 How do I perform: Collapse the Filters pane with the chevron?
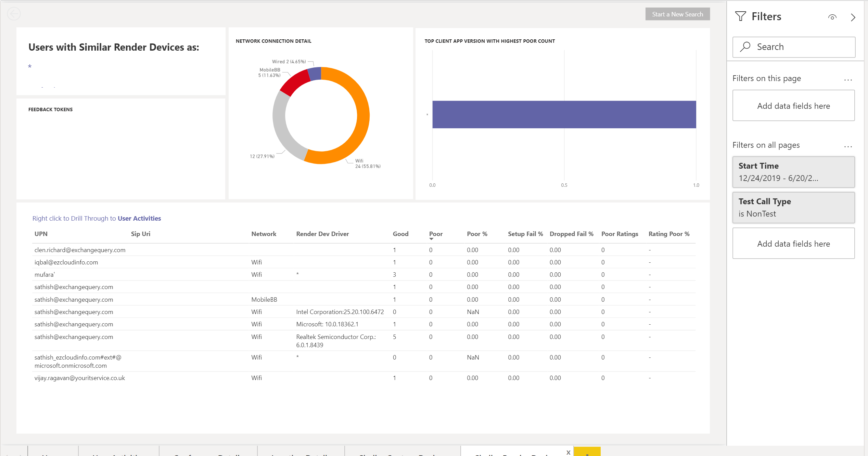click(x=853, y=17)
